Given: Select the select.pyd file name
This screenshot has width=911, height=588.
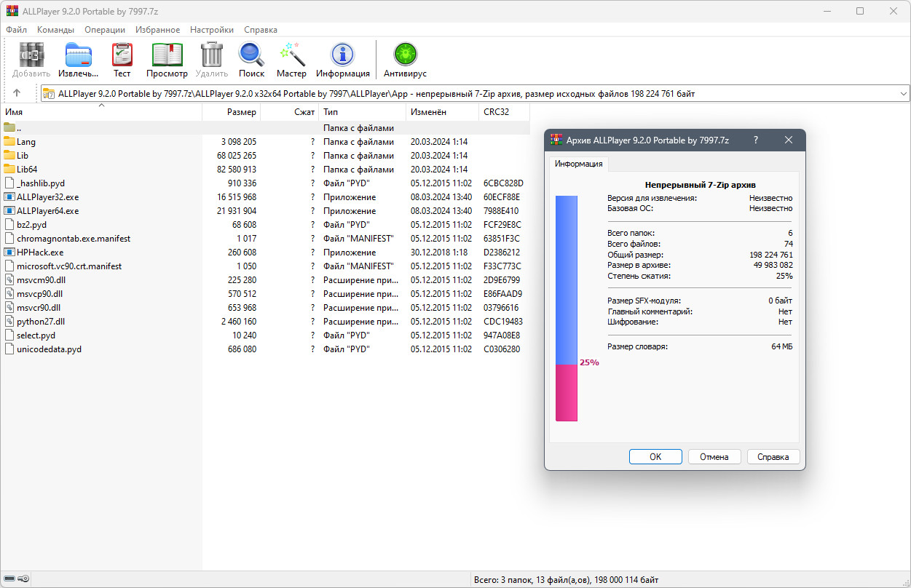Looking at the screenshot, I should [36, 335].
